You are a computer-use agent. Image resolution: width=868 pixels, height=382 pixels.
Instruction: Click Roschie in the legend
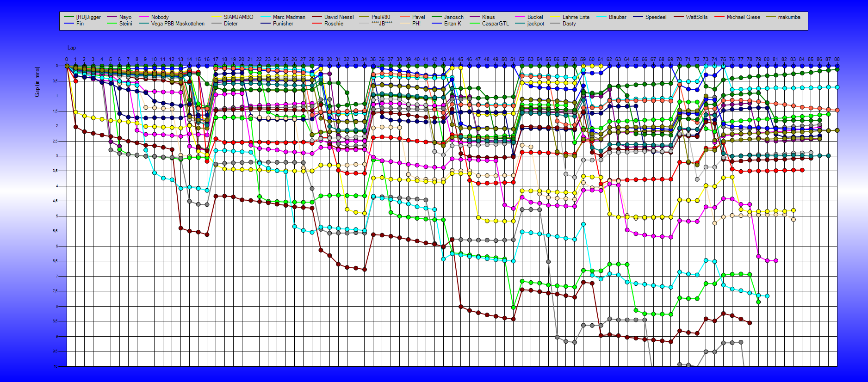[x=328, y=24]
